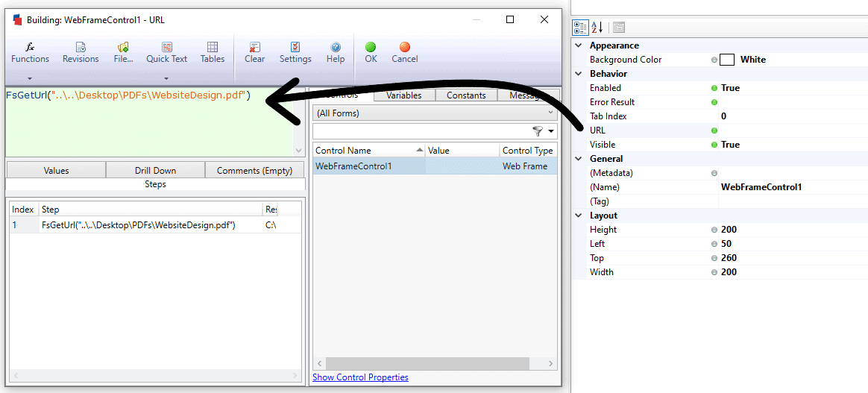Click the Categorized view icon in properties

580,27
